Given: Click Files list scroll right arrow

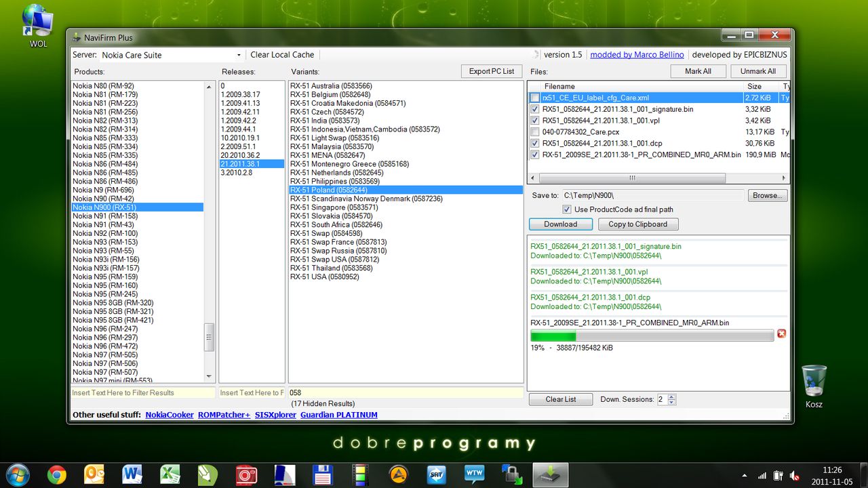Looking at the screenshot, I should click(x=784, y=178).
